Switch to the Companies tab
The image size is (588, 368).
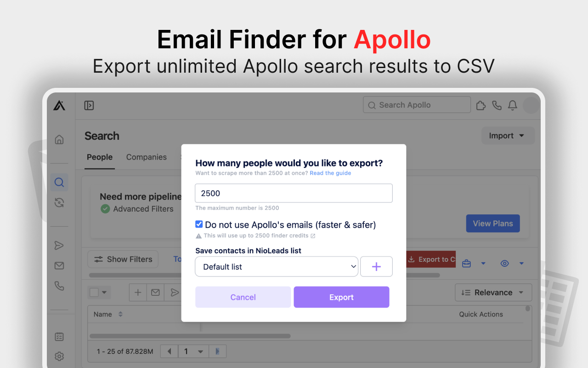[146, 157]
